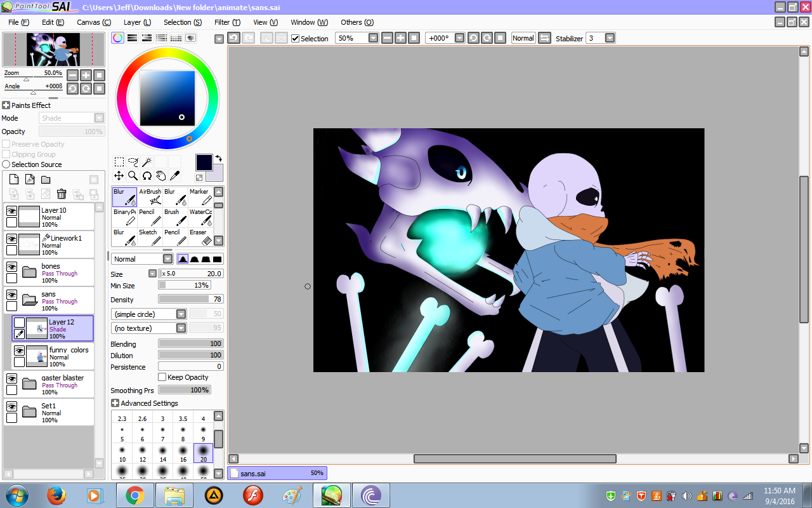Select the Rotate view tool
The image size is (812, 508).
coord(147,176)
